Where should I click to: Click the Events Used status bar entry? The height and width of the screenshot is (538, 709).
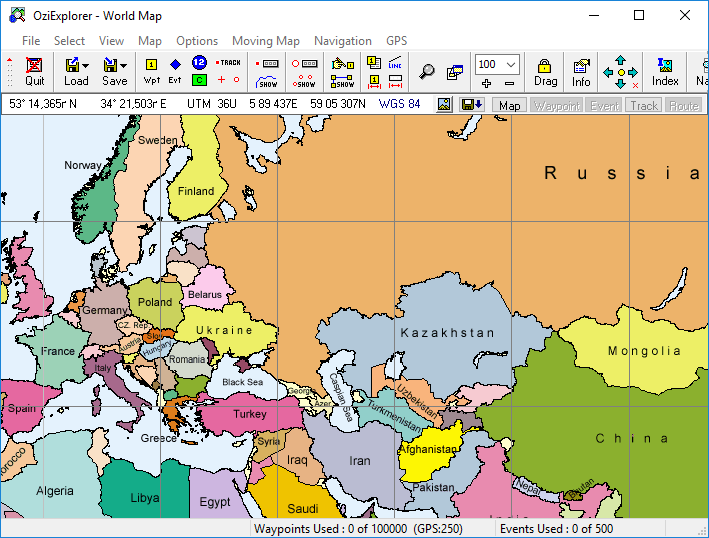556,529
